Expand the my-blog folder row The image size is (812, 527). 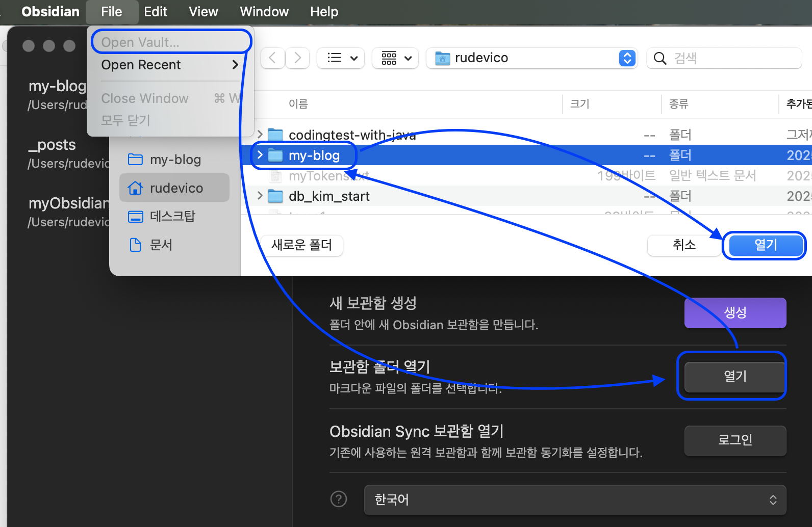point(260,155)
